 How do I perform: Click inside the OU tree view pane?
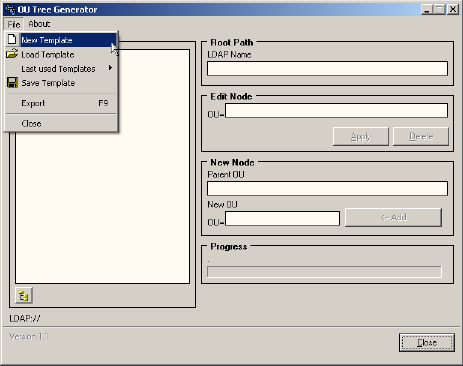click(103, 167)
